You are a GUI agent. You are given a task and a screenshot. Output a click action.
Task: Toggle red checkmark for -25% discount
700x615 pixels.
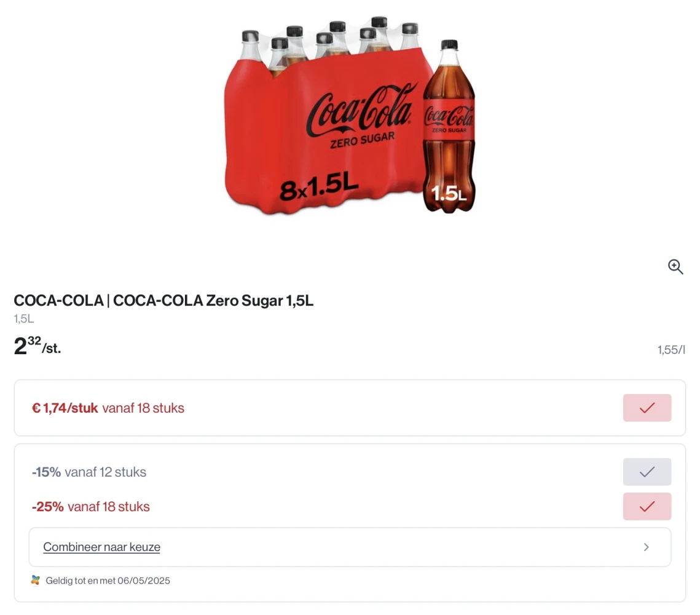[x=647, y=506]
